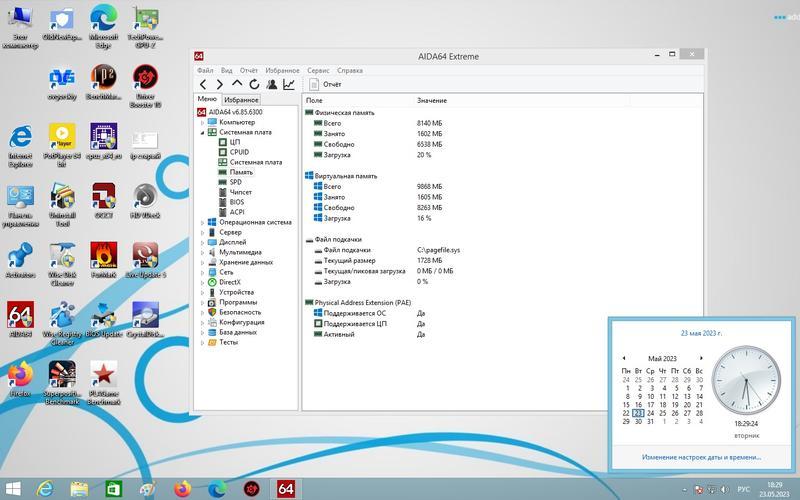This screenshot has width=800, height=500.
Task: Open the user management icon in toolbar
Action: point(272,85)
